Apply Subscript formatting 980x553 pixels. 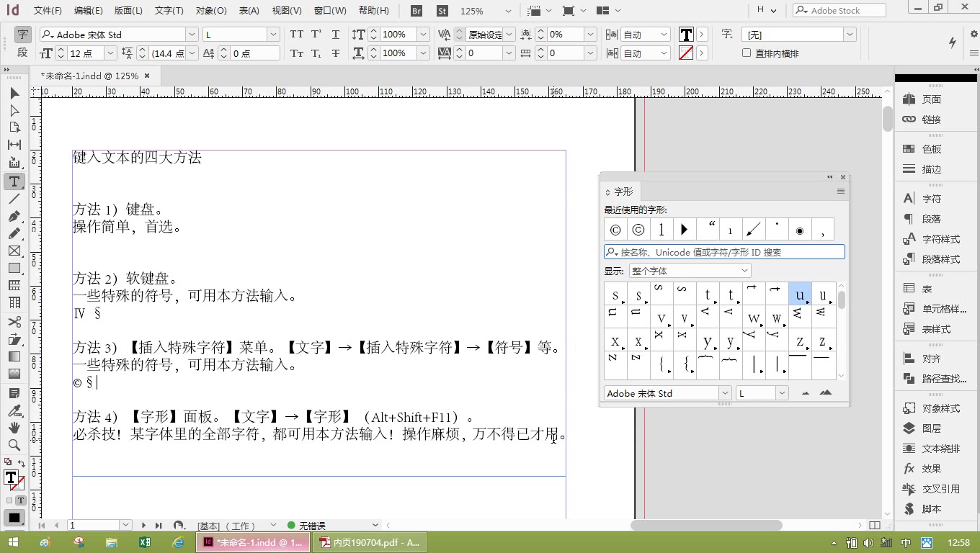pyautogui.click(x=316, y=53)
